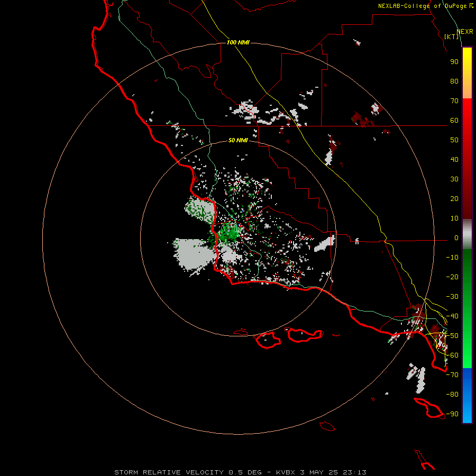This screenshot has width=476, height=476.
Task: Click the -60 value on the velocity scale
Action: pos(452,355)
